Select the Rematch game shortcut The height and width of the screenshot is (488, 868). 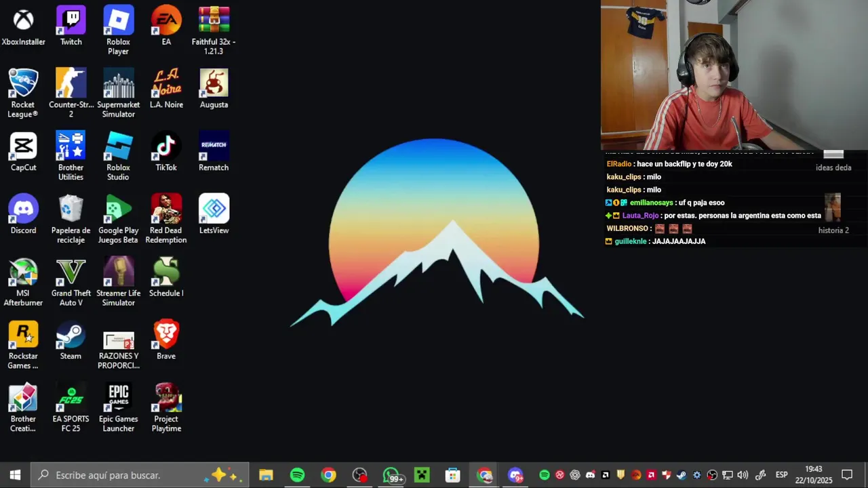[x=214, y=152]
